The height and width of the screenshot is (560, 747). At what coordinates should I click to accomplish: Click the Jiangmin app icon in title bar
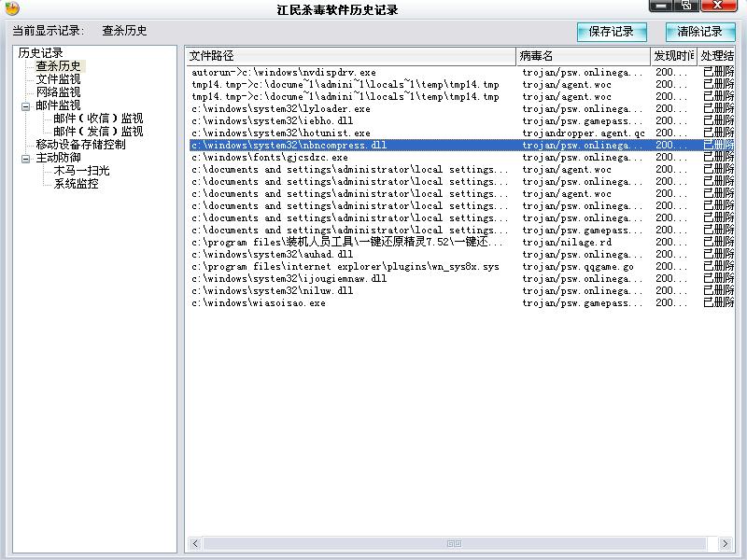(x=12, y=7)
